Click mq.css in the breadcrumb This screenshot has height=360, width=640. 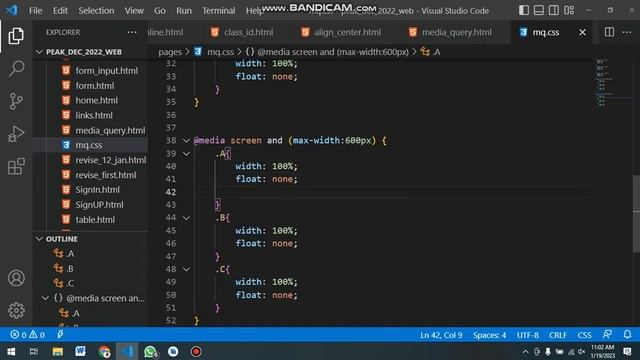pyautogui.click(x=220, y=52)
